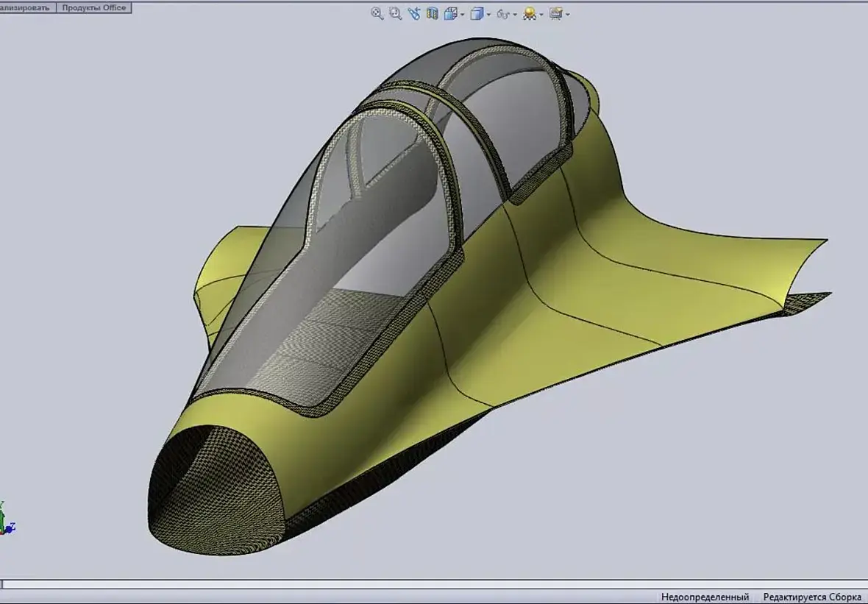Toggle the Section View tool

click(x=433, y=14)
